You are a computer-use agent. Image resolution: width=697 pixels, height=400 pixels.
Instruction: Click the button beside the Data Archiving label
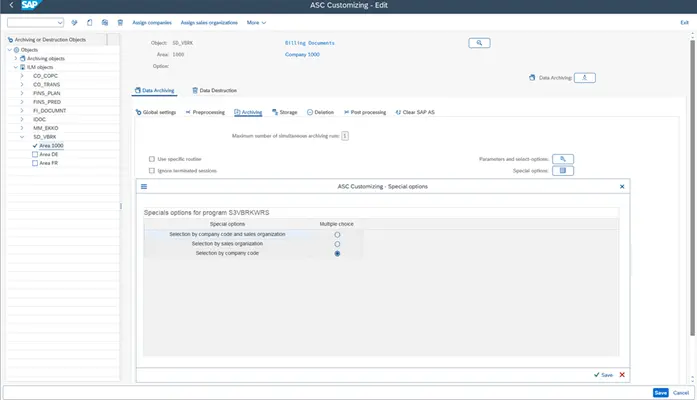pyautogui.click(x=585, y=78)
